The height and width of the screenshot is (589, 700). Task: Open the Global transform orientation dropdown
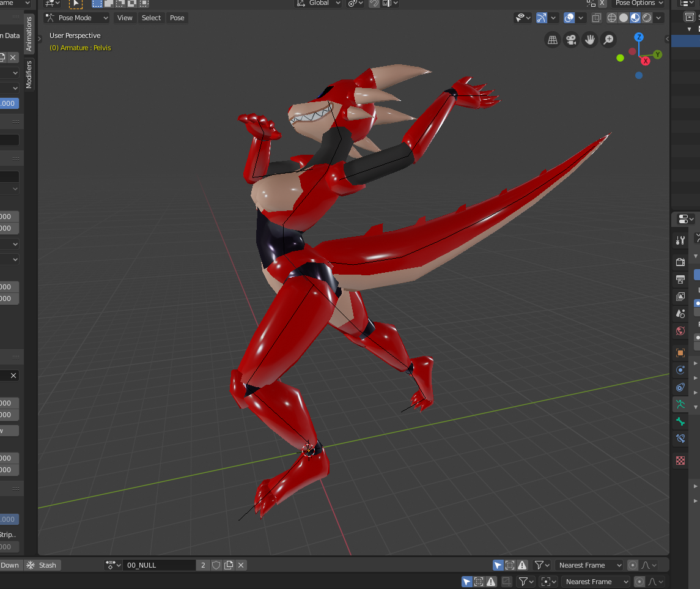(x=319, y=3)
